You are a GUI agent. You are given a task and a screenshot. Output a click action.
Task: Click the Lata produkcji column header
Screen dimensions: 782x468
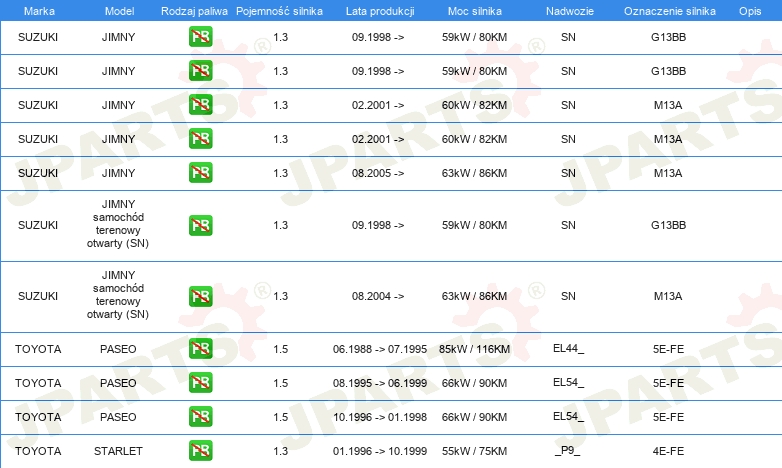[x=380, y=11]
